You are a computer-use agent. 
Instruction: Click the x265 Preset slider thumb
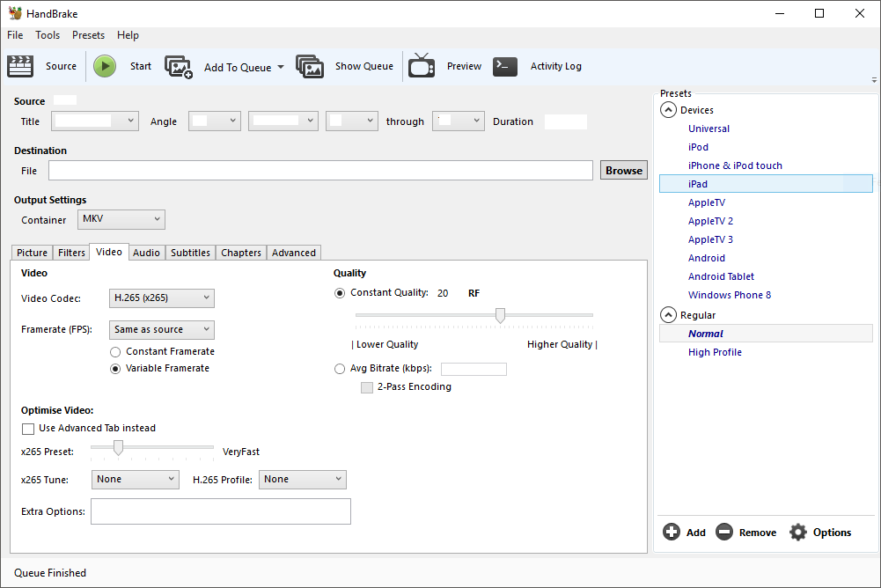pyautogui.click(x=118, y=447)
